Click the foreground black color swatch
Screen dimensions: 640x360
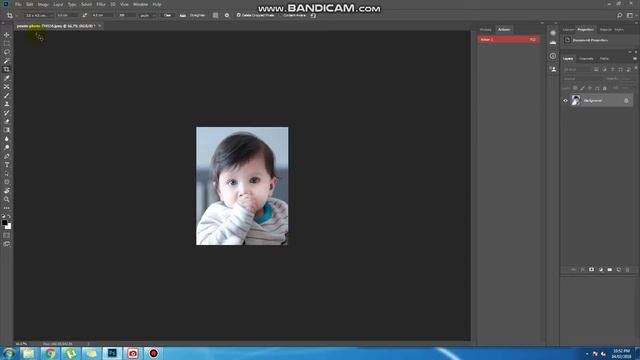[4, 223]
